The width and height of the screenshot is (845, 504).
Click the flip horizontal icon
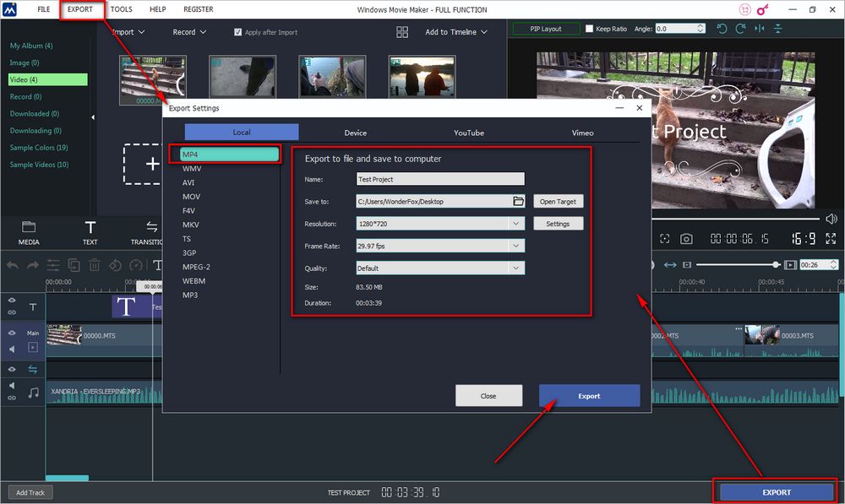(x=759, y=29)
